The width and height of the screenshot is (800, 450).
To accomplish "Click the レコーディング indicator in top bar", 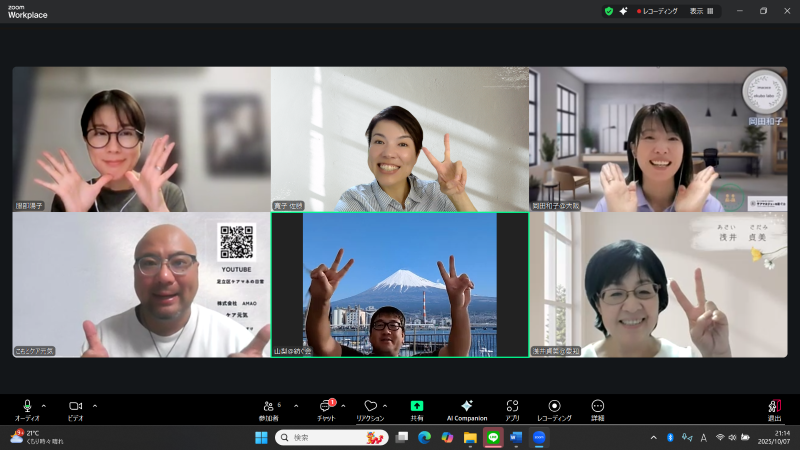I will [x=658, y=11].
